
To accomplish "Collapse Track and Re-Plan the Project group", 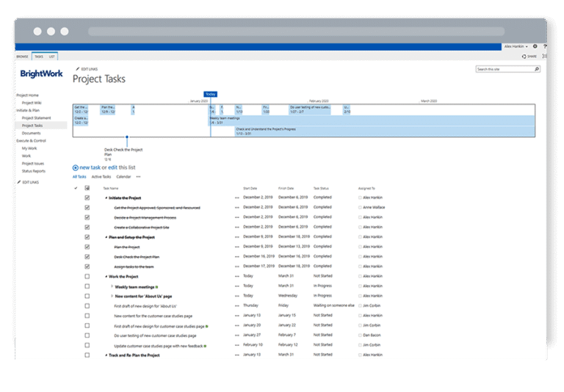I will pyautogui.click(x=106, y=355).
